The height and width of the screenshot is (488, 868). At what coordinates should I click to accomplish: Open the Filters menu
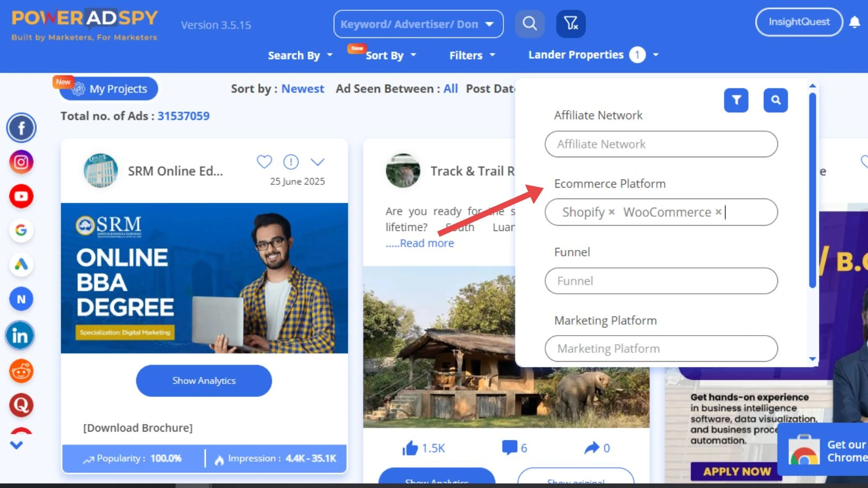[472, 55]
